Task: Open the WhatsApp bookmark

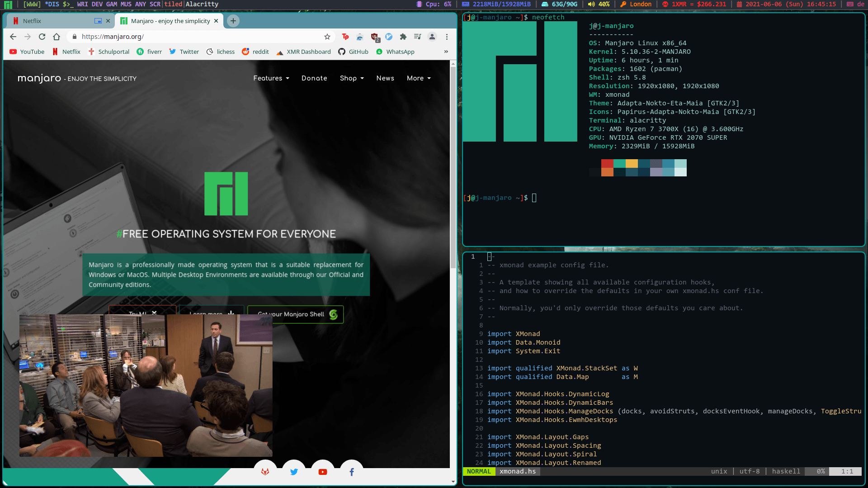Action: [x=395, y=52]
